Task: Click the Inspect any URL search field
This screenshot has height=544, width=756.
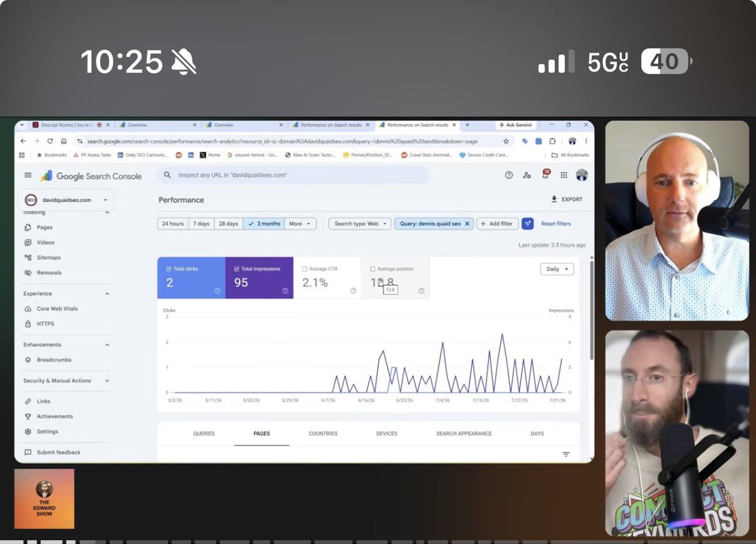Action: pyautogui.click(x=293, y=175)
